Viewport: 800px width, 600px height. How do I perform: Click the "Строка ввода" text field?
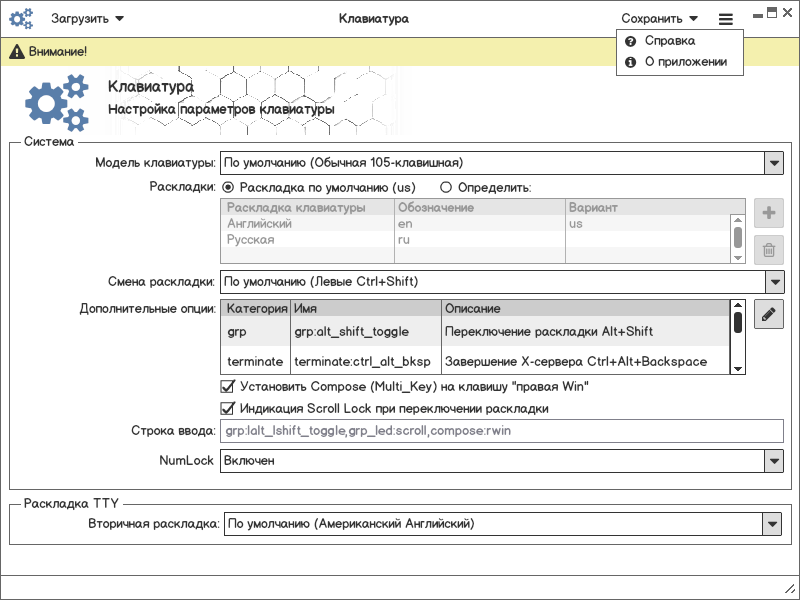coord(501,431)
